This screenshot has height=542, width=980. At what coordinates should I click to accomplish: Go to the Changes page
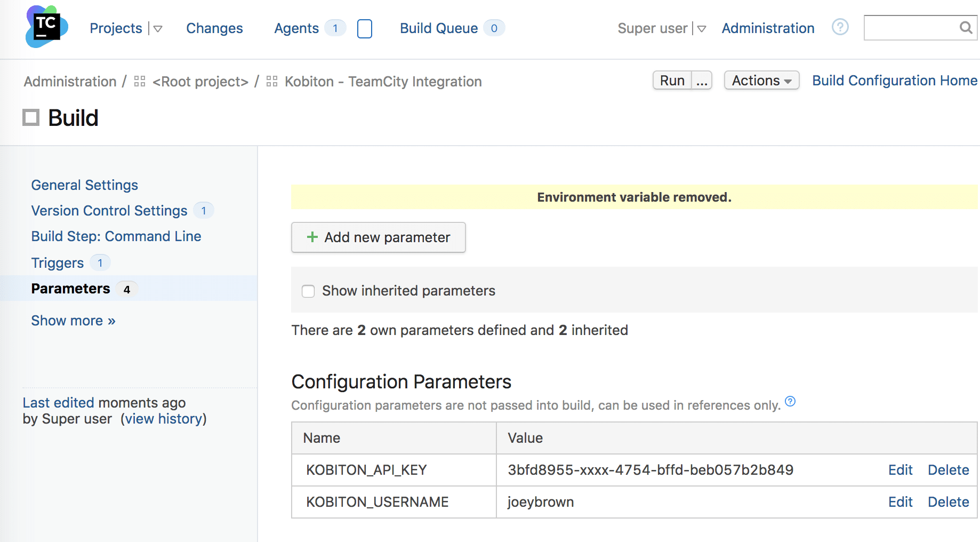(214, 28)
